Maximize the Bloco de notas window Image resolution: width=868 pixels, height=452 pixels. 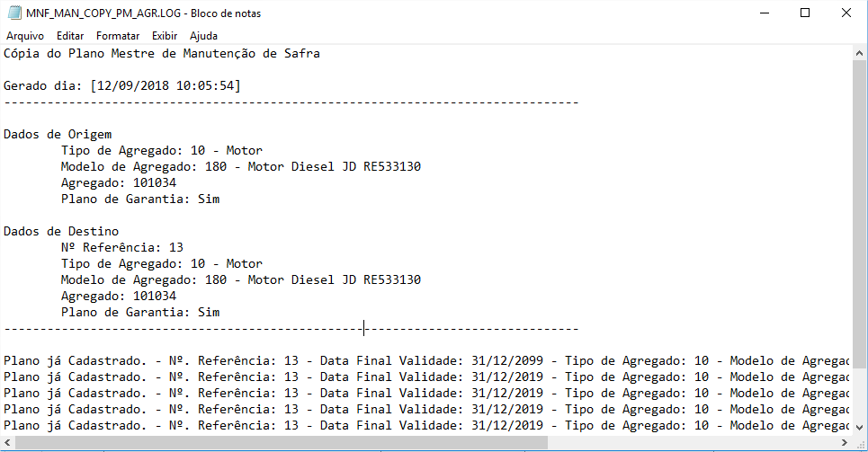click(x=805, y=13)
